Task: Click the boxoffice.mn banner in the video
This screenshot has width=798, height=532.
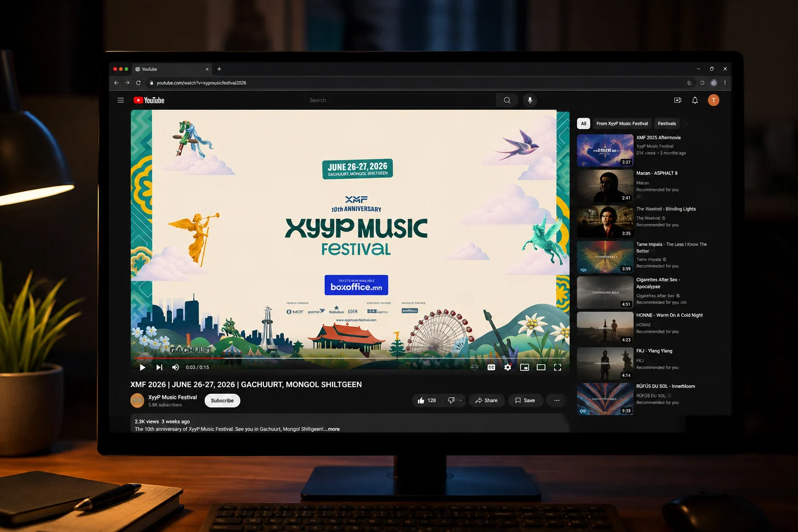Action: pos(356,285)
